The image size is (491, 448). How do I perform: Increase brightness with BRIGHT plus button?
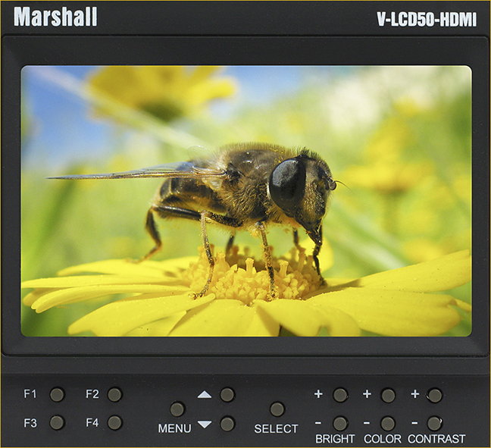(340, 395)
